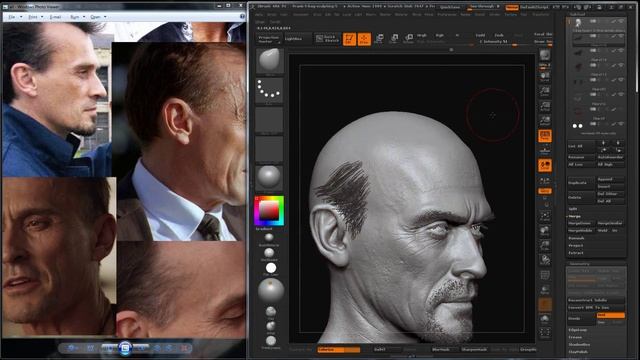This screenshot has width=640, height=360.
Task: Click the Actual size icon
Action: [544, 106]
